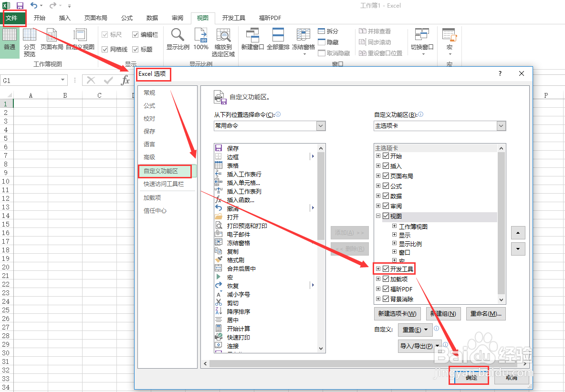Click 取消 Cancel button
This screenshot has width=565, height=392.
(x=511, y=378)
